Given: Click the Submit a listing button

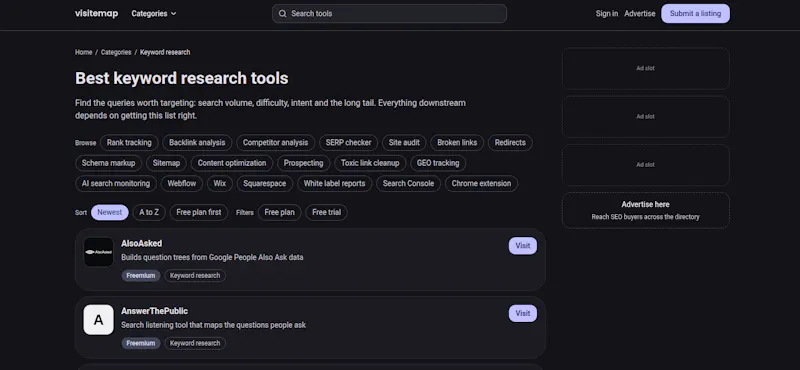Looking at the screenshot, I should [695, 14].
